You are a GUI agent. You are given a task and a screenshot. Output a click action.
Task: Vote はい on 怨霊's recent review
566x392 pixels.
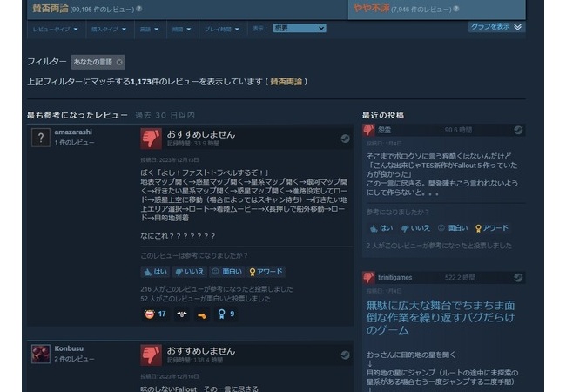tap(381, 228)
